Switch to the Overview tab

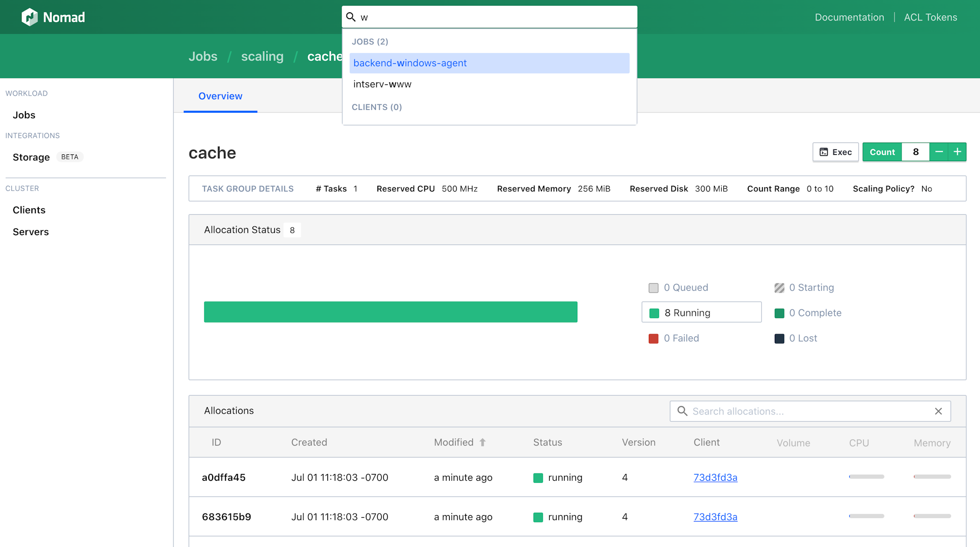pos(220,96)
